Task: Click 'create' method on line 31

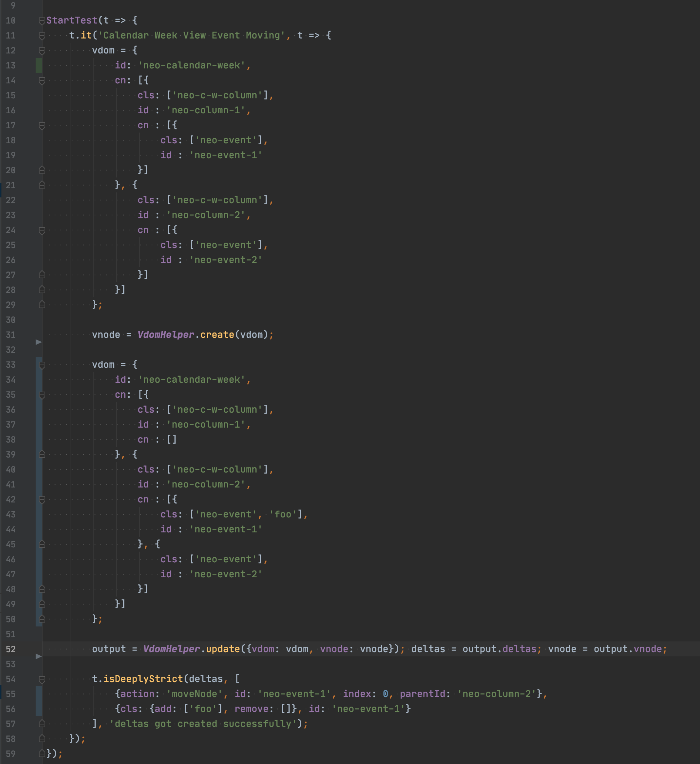Action: pyautogui.click(x=217, y=335)
